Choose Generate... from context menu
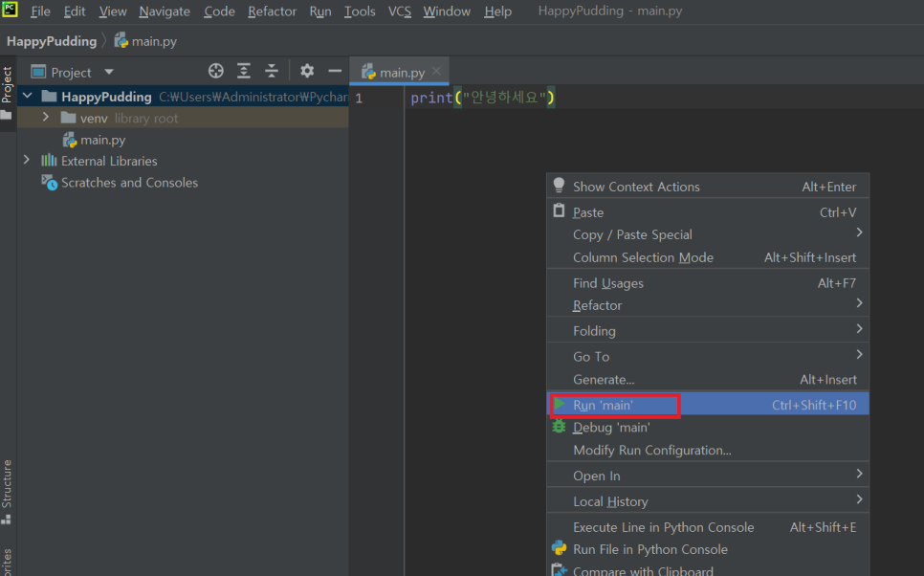 click(708, 380)
